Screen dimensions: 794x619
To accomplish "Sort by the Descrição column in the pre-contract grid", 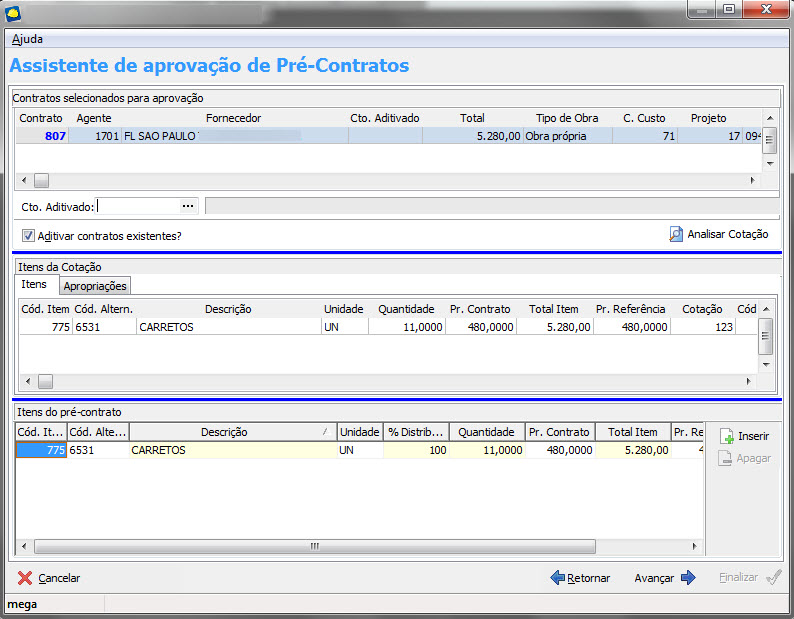I will [230, 432].
